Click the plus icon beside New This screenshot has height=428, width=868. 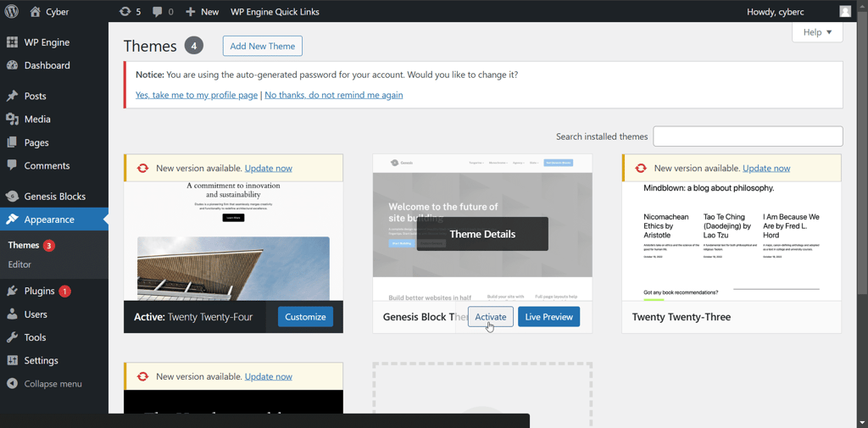(191, 12)
